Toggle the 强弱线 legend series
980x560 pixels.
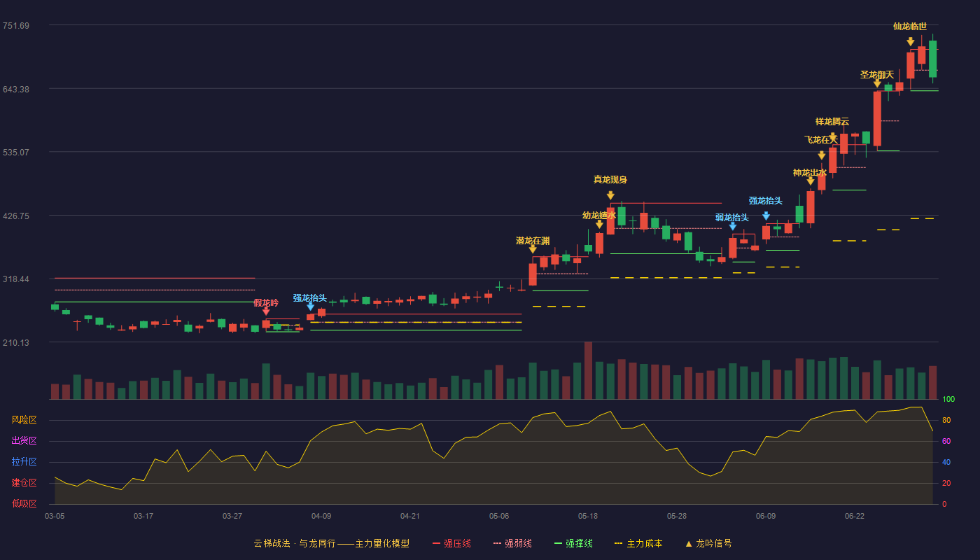[x=512, y=543]
